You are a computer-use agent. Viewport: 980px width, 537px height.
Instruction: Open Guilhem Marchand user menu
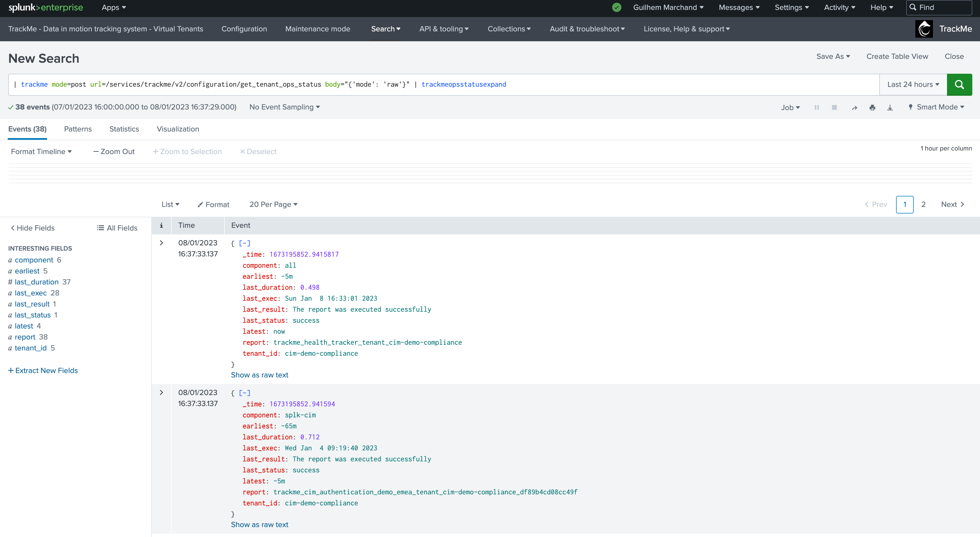668,8
